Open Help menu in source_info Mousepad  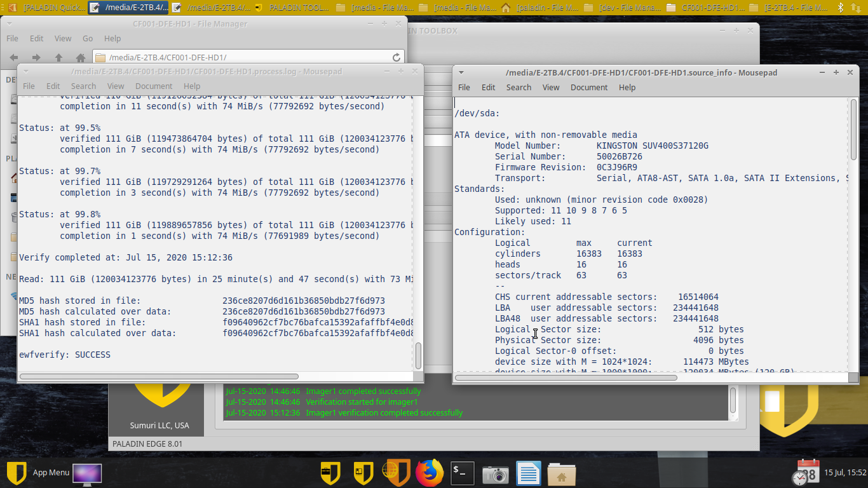[627, 87]
